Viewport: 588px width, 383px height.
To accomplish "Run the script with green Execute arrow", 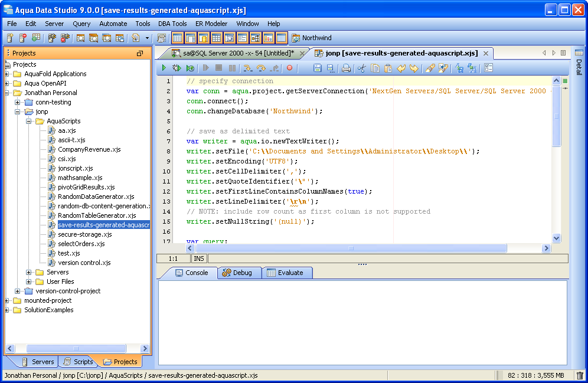I will click(x=165, y=68).
